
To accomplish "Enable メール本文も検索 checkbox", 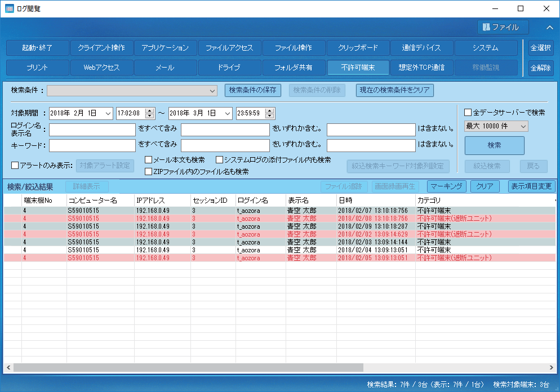I will (149, 159).
